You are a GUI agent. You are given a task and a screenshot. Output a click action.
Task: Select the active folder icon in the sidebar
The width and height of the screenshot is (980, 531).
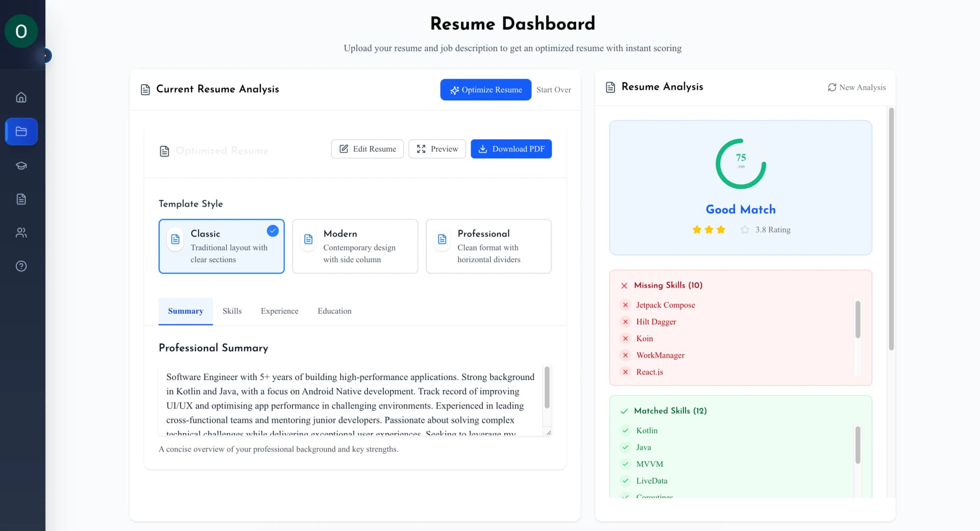click(21, 131)
